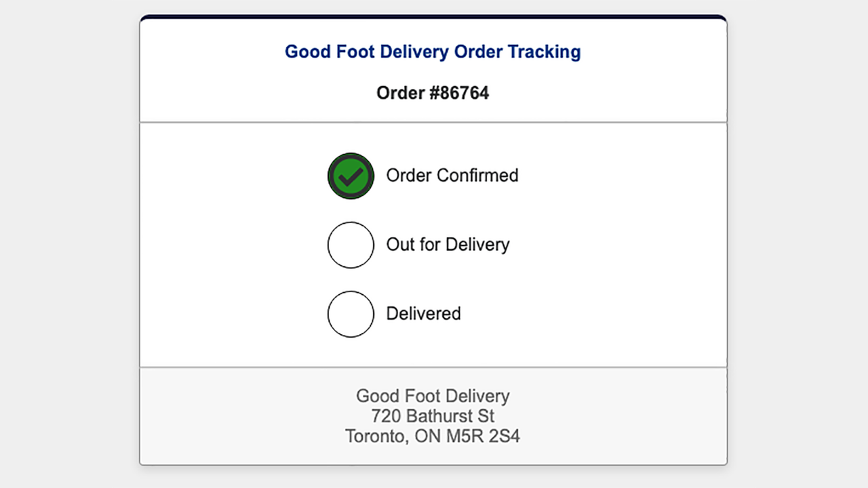Open the Good Foot Delivery Order Tracking heading
Image resolution: width=868 pixels, height=488 pixels.
pos(433,52)
